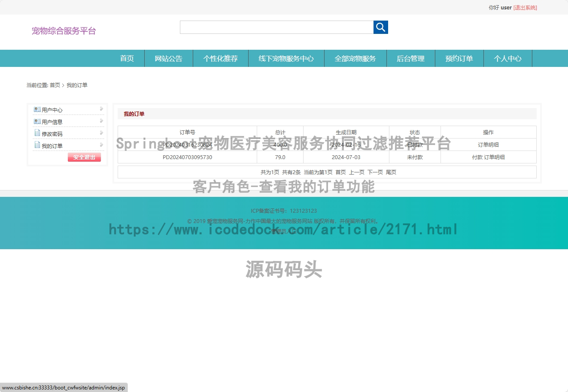Click the ICP备案证书号 footer text
This screenshot has width=568, height=392.
pos(284,211)
